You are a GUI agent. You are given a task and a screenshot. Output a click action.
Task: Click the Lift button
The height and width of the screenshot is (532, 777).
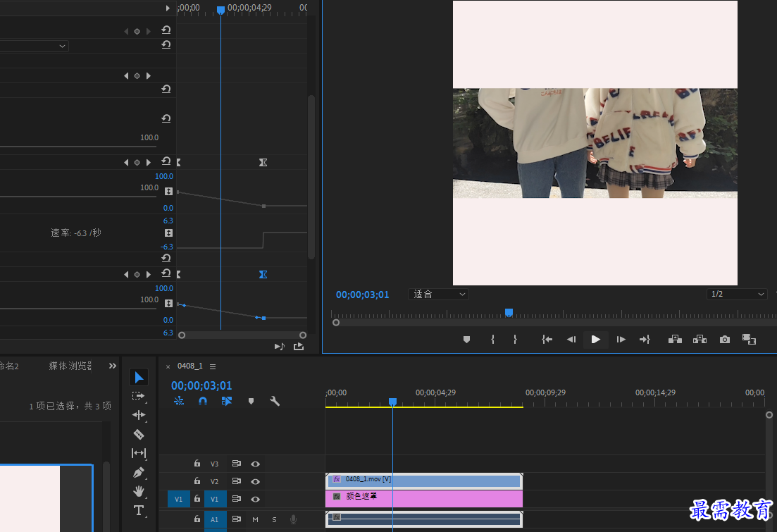coord(675,340)
